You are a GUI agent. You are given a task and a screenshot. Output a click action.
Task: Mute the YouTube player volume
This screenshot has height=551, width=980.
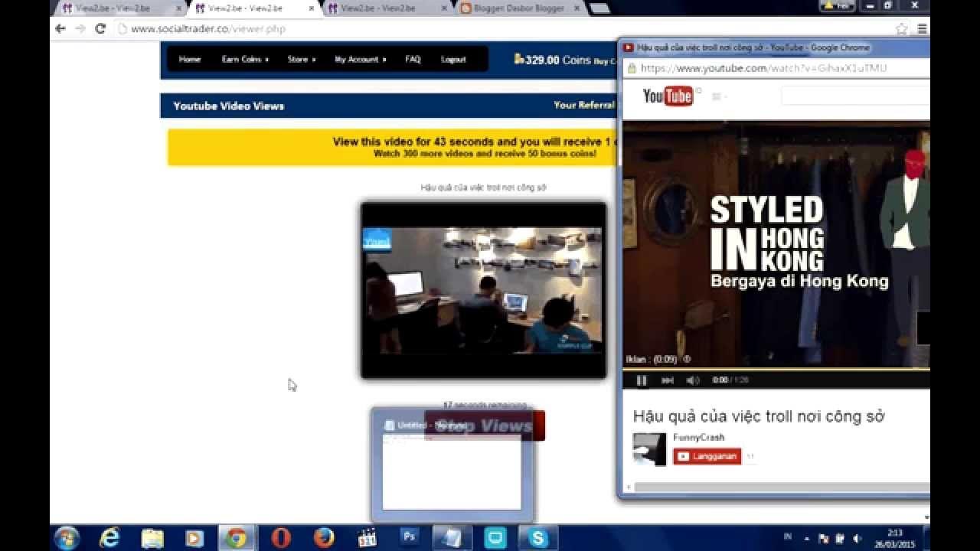tap(692, 380)
